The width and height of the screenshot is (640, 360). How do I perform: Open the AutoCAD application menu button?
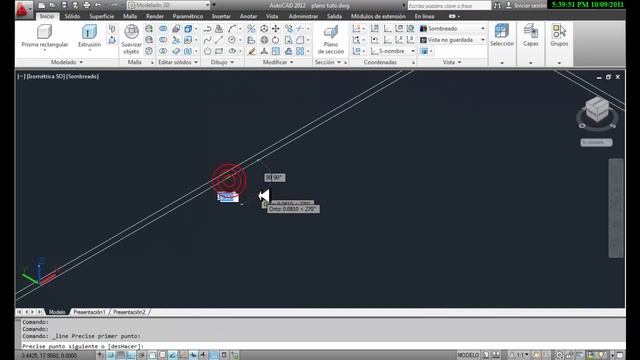click(23, 9)
